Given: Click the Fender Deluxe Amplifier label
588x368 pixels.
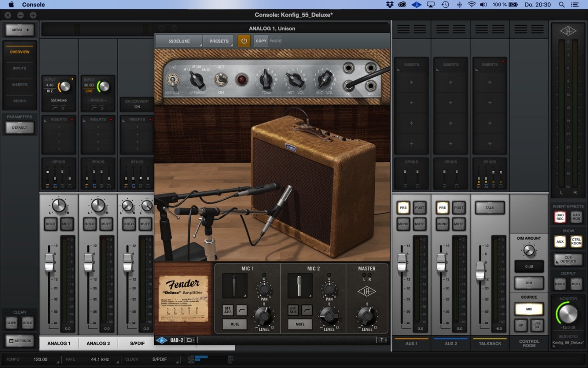Looking at the screenshot, I should [183, 299].
